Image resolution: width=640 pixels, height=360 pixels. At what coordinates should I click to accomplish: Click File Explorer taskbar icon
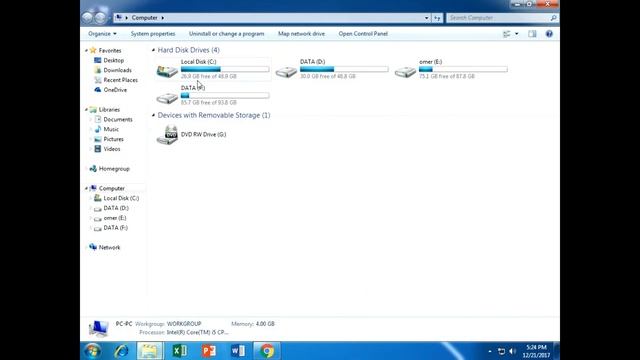point(150,351)
